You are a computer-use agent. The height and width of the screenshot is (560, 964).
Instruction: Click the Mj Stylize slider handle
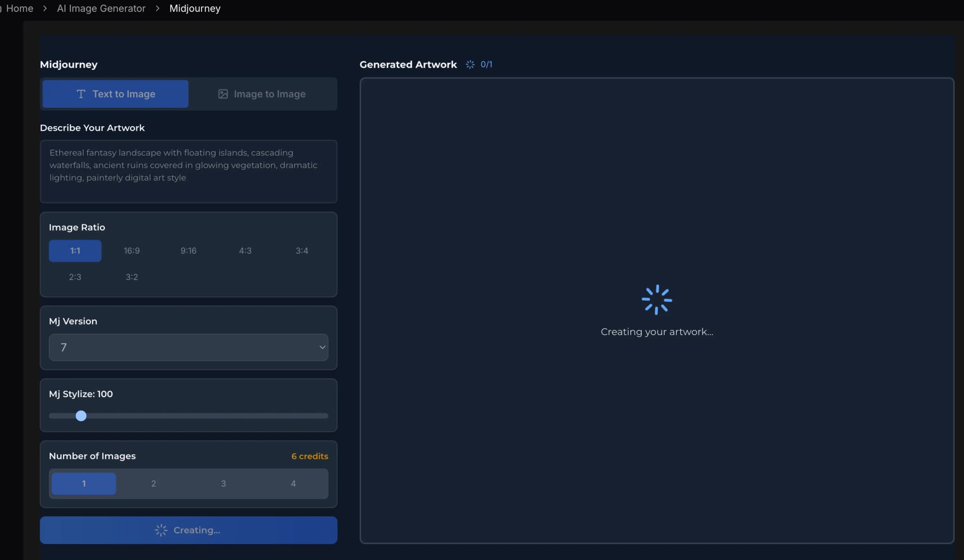(x=81, y=416)
